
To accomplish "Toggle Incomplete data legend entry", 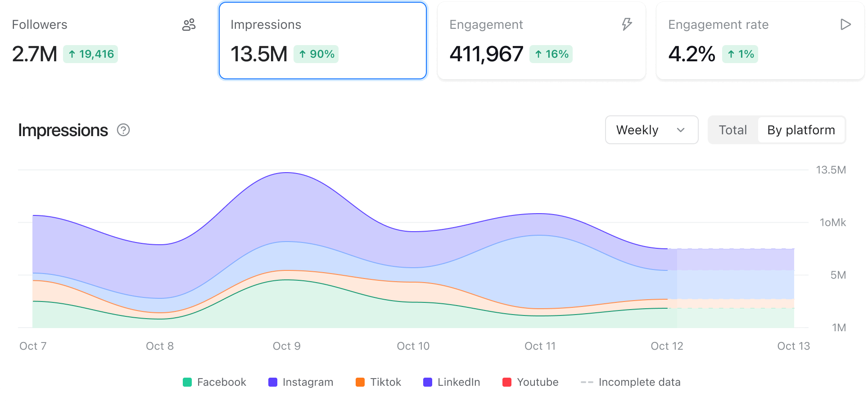I will coord(631,382).
